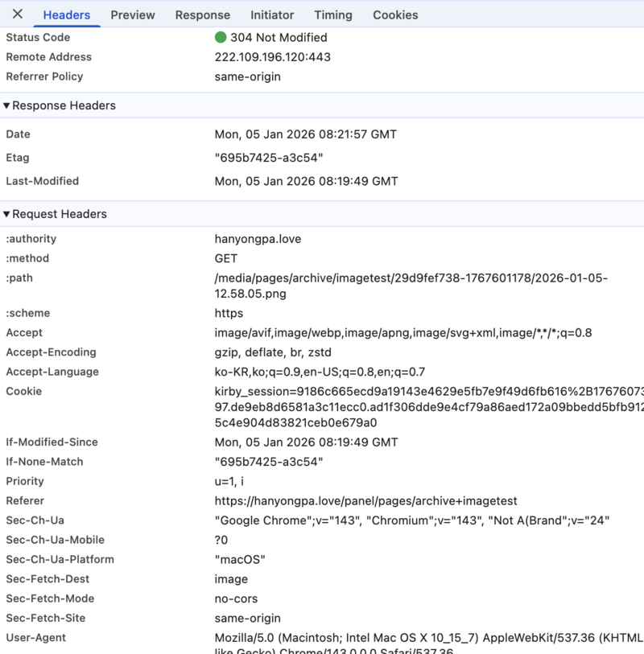The height and width of the screenshot is (654, 644).
Task: Click the Headers tab
Action: point(67,14)
